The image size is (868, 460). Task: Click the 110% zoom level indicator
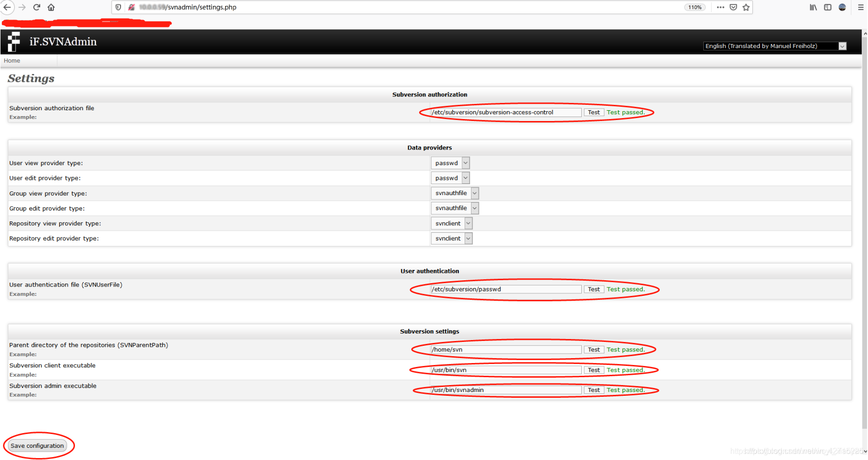[x=694, y=7]
